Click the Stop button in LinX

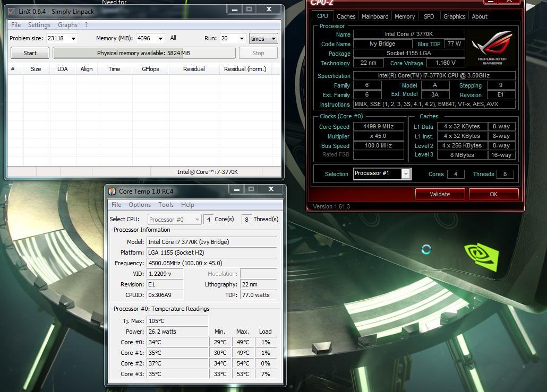(x=258, y=53)
